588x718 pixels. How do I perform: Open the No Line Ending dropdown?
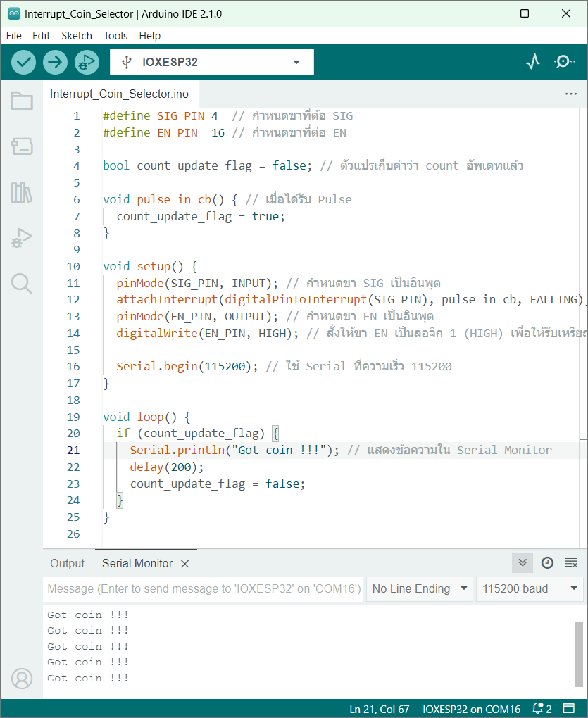click(x=420, y=589)
